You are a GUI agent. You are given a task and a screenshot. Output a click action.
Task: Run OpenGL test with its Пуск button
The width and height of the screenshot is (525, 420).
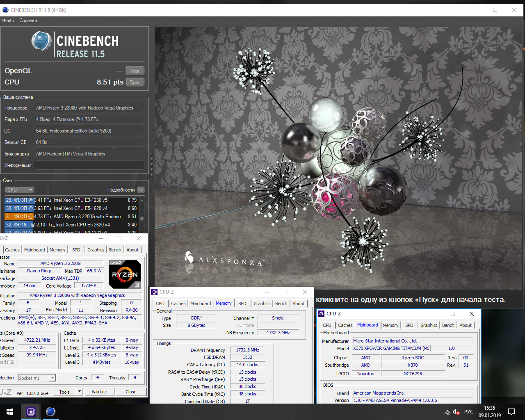point(135,71)
